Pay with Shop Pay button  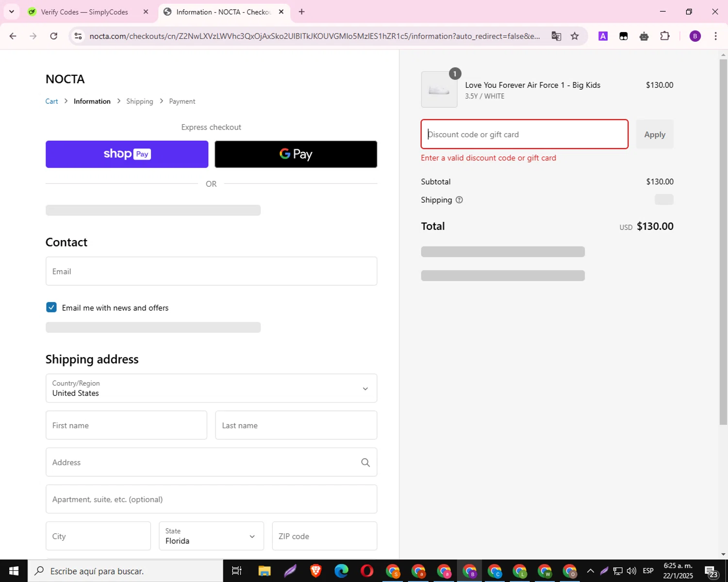(x=127, y=154)
